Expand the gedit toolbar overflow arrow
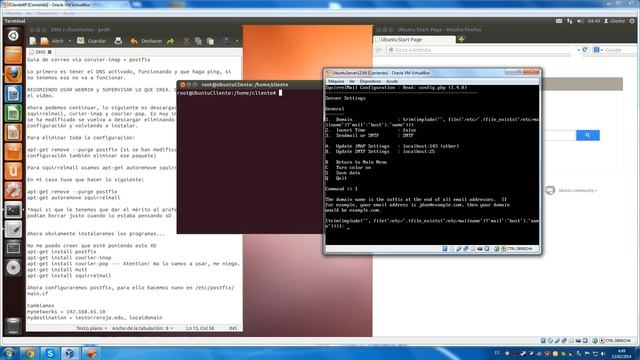Viewport: 640px width, 360px height. click(x=237, y=41)
